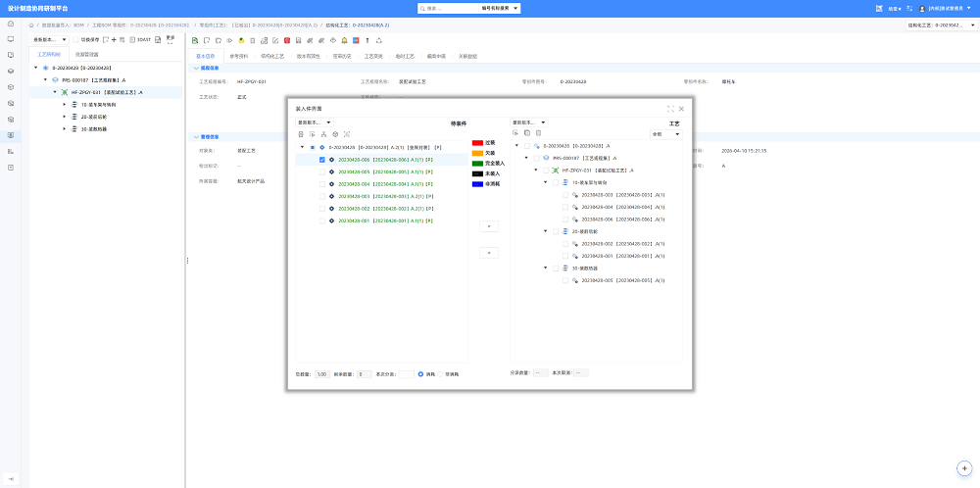Open the version dropdown in dialog's right panel

point(529,122)
